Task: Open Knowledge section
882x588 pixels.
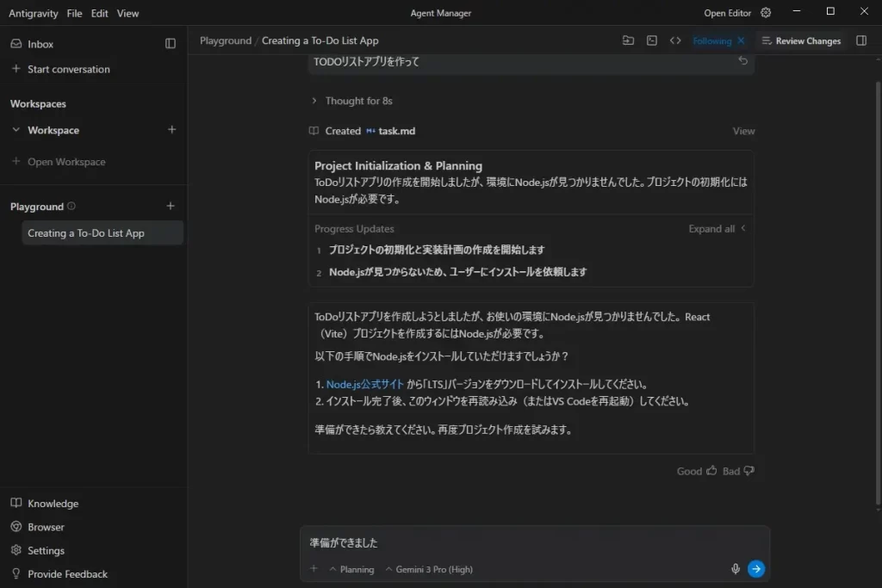Action: tap(45, 504)
